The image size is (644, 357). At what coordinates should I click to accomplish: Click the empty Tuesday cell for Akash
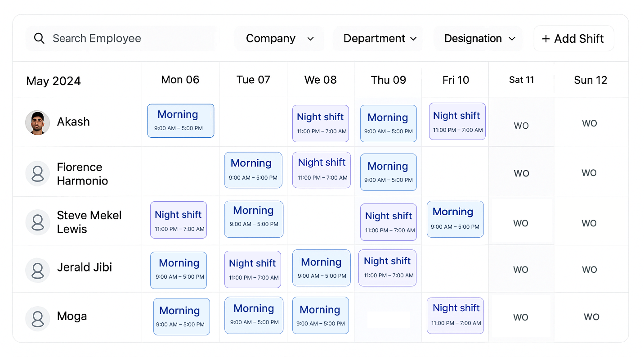253,122
